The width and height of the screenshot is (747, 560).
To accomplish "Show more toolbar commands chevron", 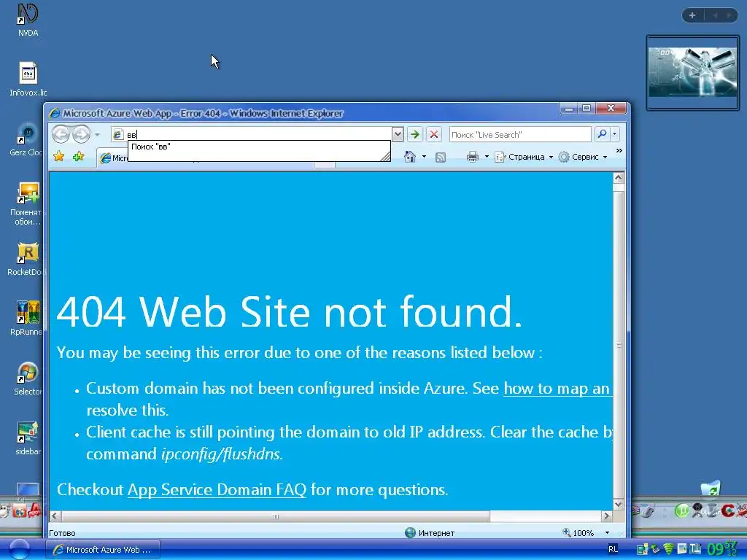I will pyautogui.click(x=619, y=151).
